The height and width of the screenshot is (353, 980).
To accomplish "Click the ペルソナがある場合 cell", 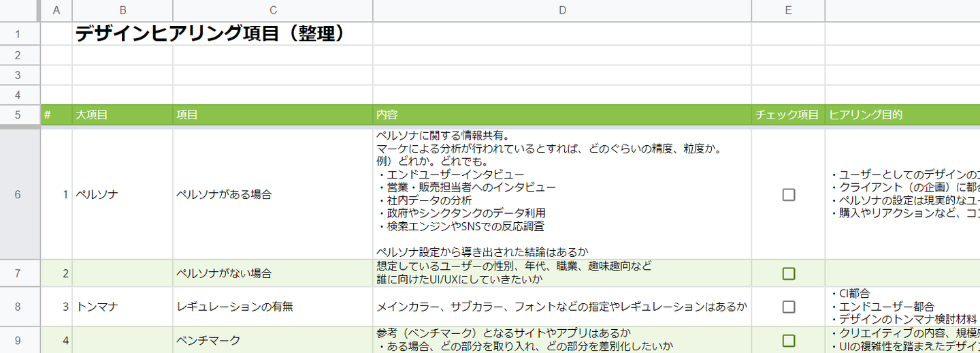I will tap(273, 194).
